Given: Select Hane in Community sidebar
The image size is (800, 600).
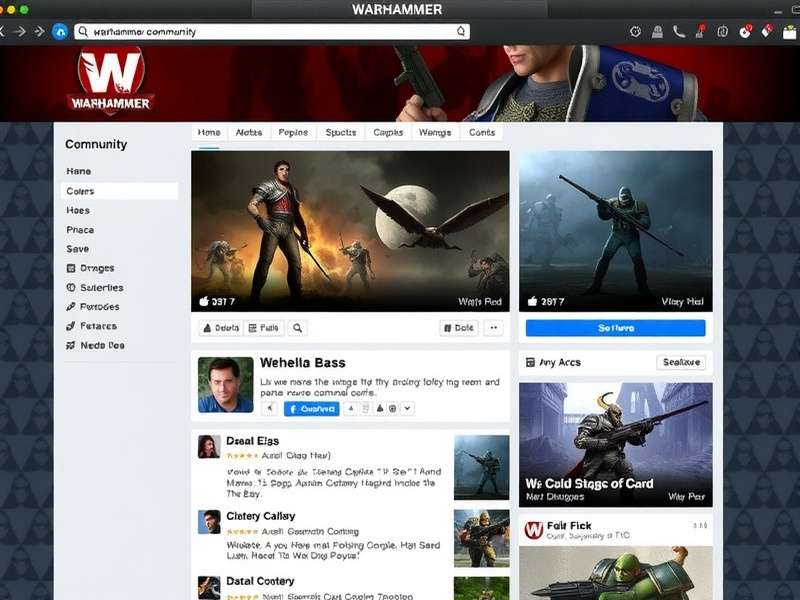Looking at the screenshot, I should tap(79, 171).
